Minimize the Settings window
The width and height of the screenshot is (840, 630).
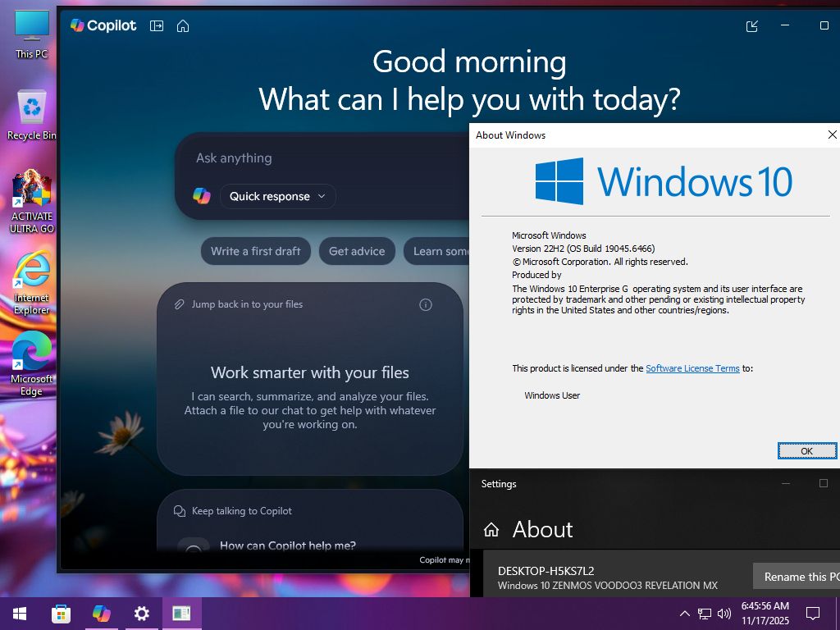[x=786, y=483]
